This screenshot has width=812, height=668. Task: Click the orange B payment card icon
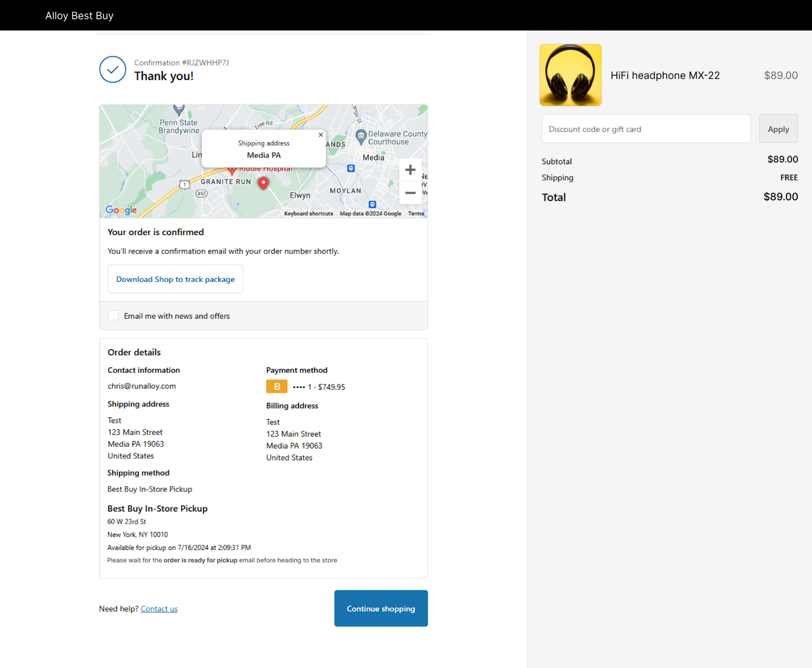[277, 386]
